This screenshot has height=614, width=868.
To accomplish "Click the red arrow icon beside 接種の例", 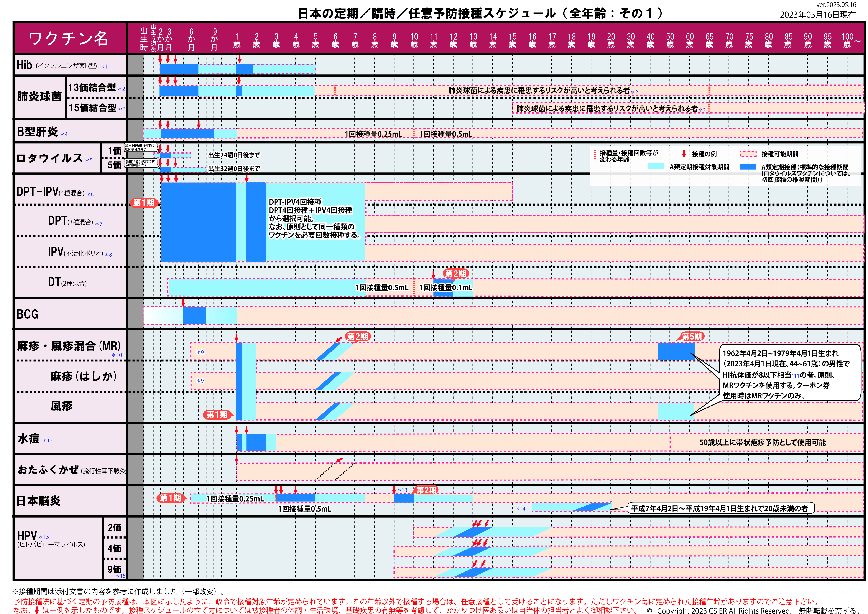I will [x=684, y=153].
